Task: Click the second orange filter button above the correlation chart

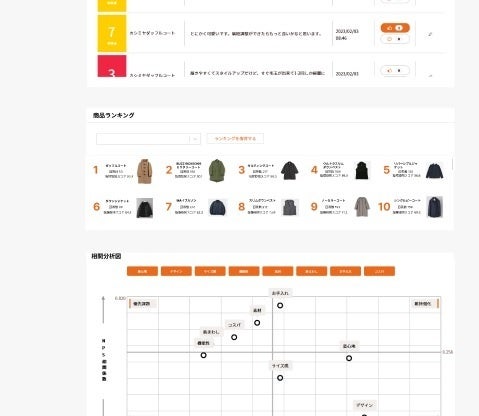Action: coord(176,271)
